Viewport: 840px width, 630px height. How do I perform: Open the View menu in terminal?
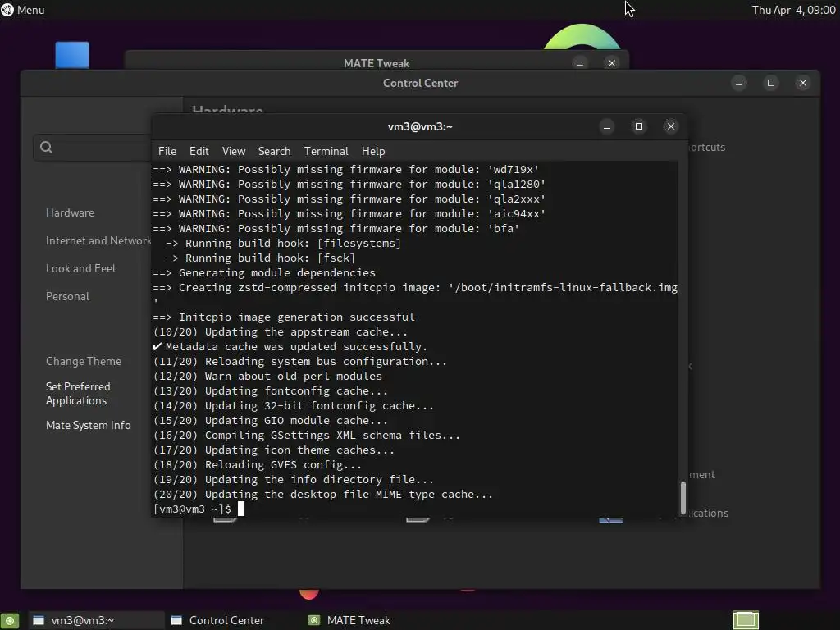[x=234, y=151]
